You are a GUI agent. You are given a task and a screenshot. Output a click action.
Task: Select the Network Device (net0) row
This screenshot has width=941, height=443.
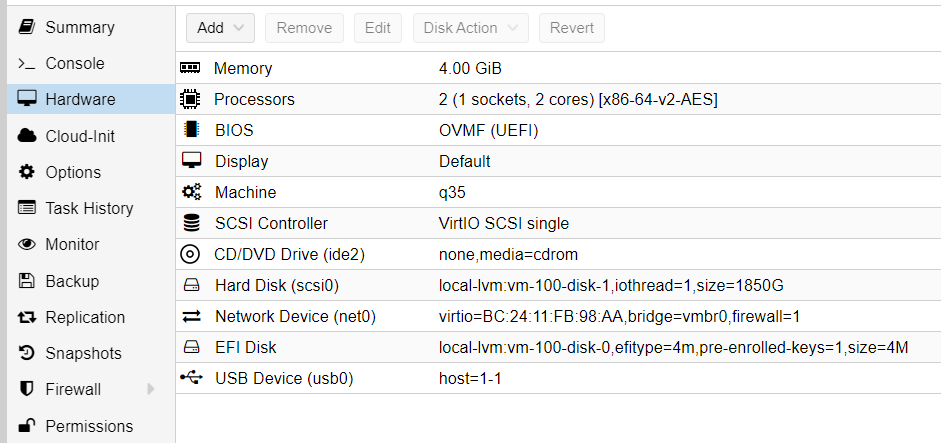coord(558,316)
